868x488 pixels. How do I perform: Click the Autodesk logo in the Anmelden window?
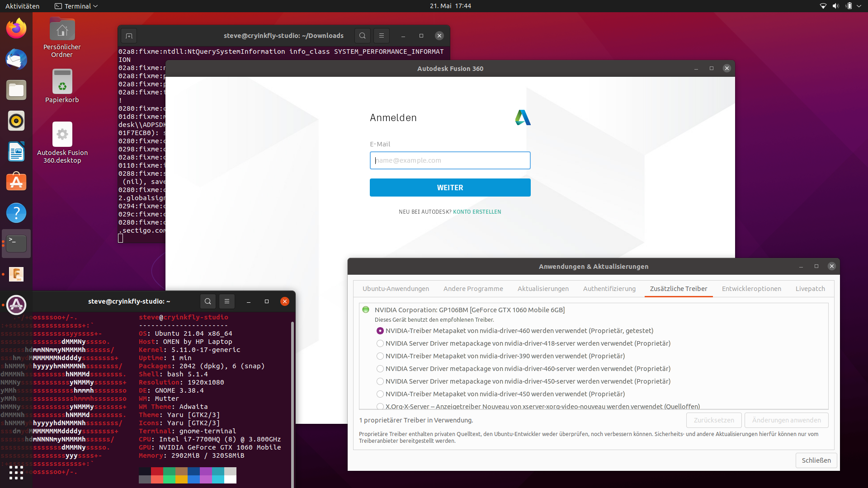click(x=522, y=117)
